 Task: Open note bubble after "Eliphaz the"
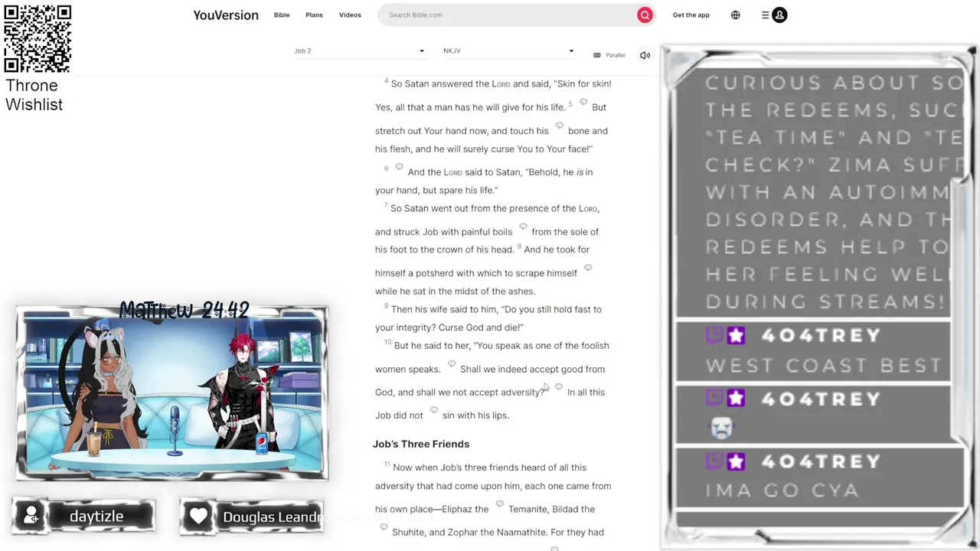499,504
